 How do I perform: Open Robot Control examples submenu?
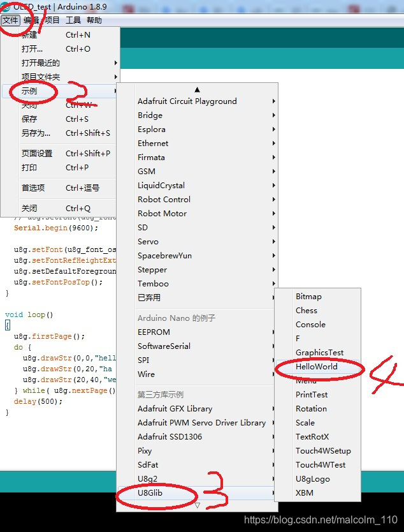198,200
